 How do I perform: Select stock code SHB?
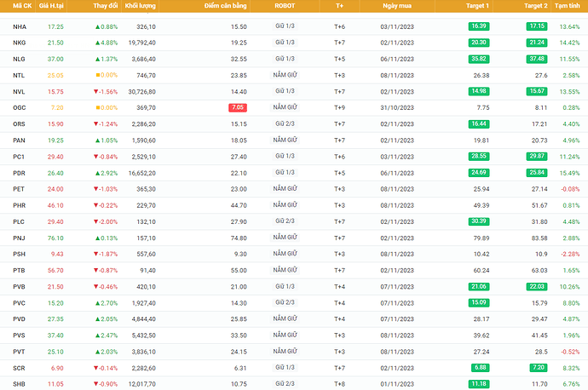click(19, 384)
